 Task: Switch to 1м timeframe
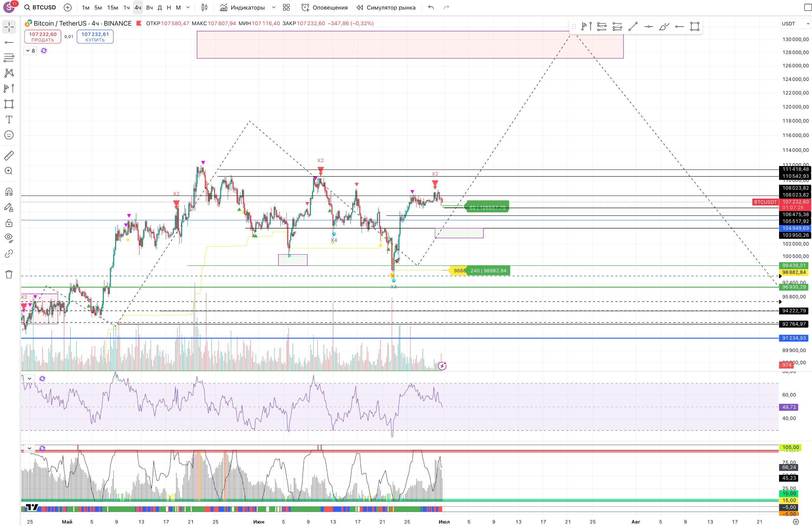pos(85,7)
